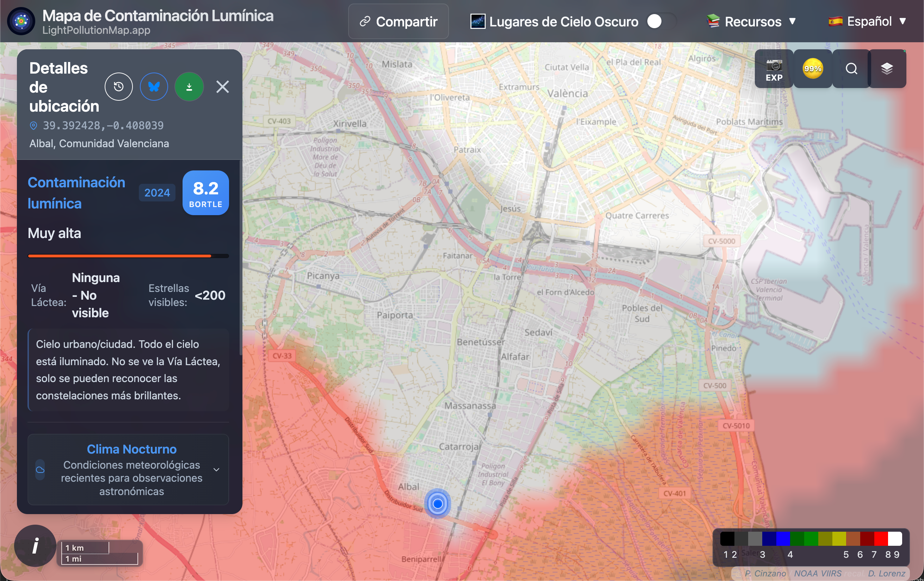Toggle Lugares de Cielo Oscuro switch
This screenshot has height=581, width=924.
(661, 21)
